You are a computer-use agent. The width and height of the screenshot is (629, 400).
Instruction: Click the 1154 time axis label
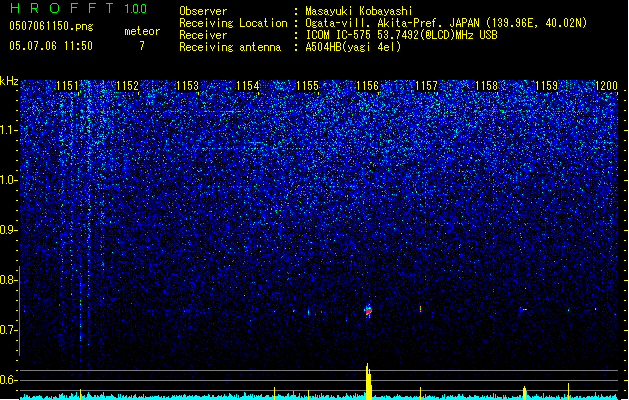pos(248,86)
